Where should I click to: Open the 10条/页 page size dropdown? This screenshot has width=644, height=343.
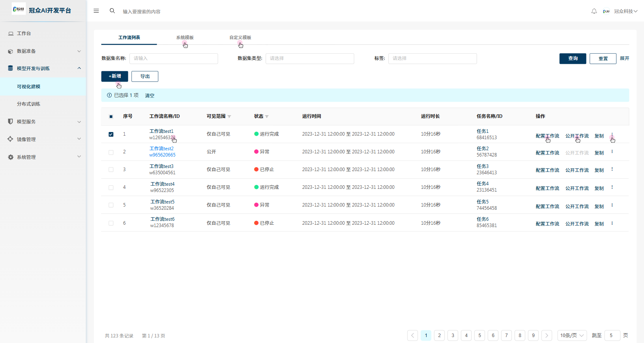click(571, 336)
